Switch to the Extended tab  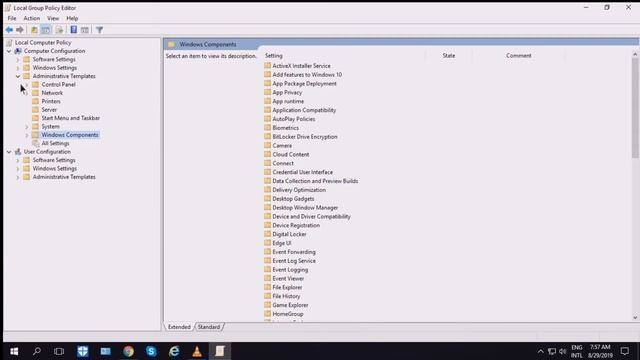coord(179,327)
